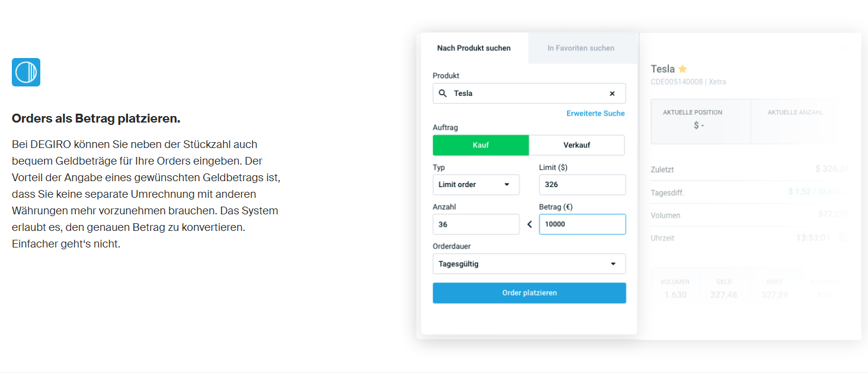This screenshot has width=868, height=373.
Task: Switch the order side to Verkauf
Action: click(x=576, y=145)
